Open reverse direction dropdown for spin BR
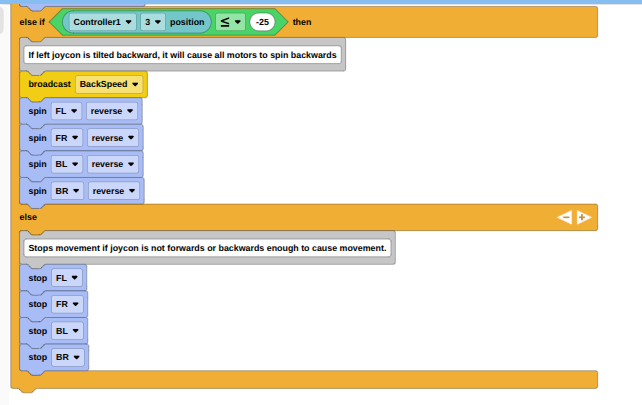642x405 pixels. pyautogui.click(x=113, y=191)
